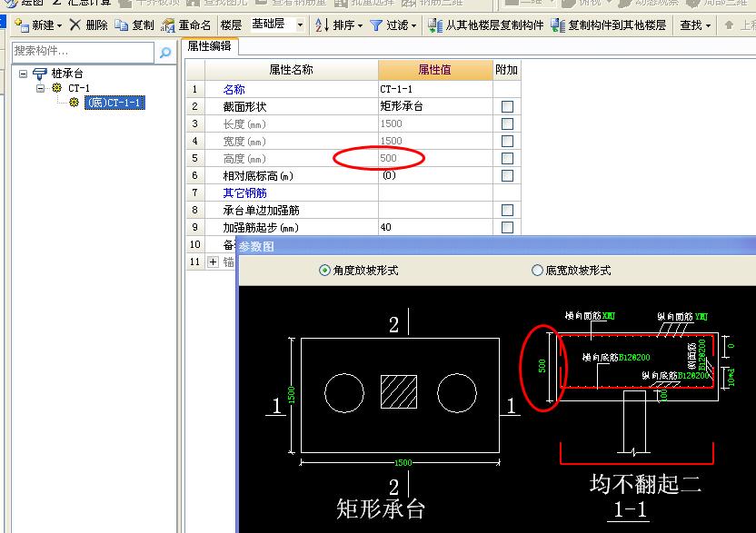Click the 重命名 rename icon
The width and height of the screenshot is (756, 533).
coord(168,25)
